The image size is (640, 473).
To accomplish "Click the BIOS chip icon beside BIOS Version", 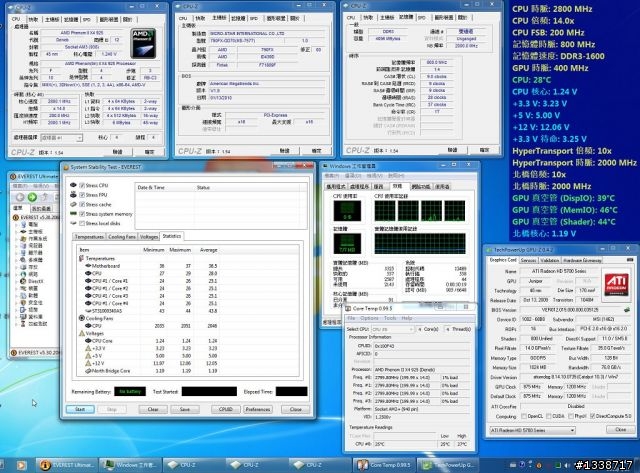I will 627,310.
